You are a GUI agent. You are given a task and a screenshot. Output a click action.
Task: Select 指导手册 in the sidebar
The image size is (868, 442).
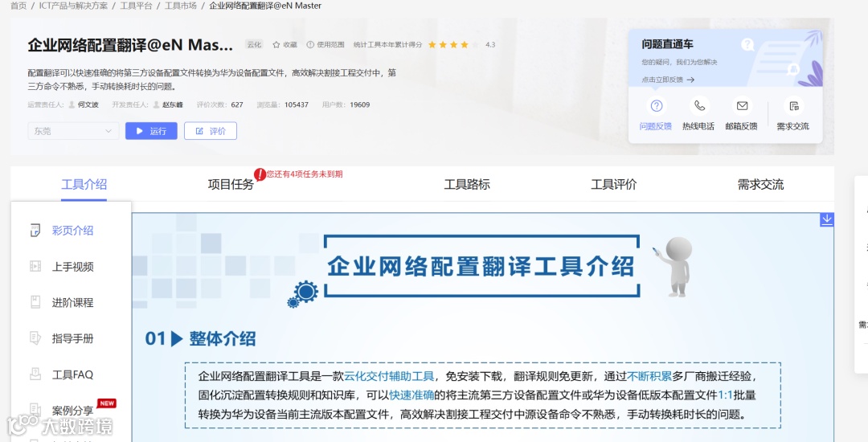click(72, 338)
